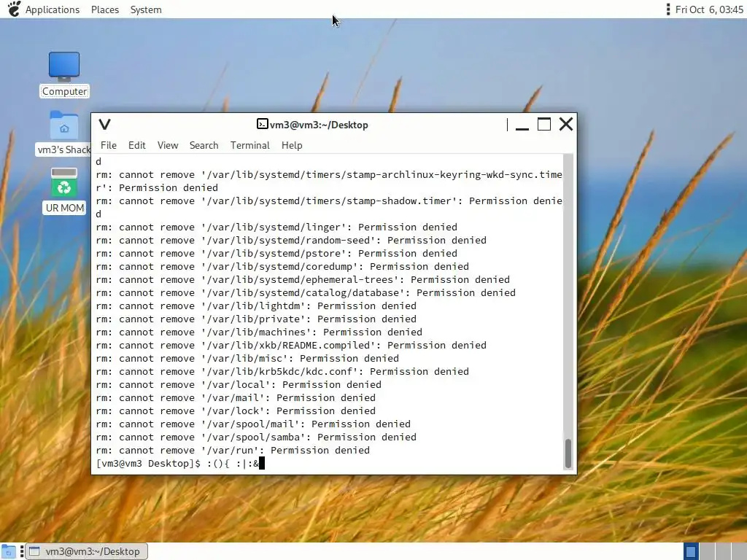Click the '/var/lib/lightdm' error line
Image resolution: width=747 pixels, height=560 pixels.
tap(256, 306)
